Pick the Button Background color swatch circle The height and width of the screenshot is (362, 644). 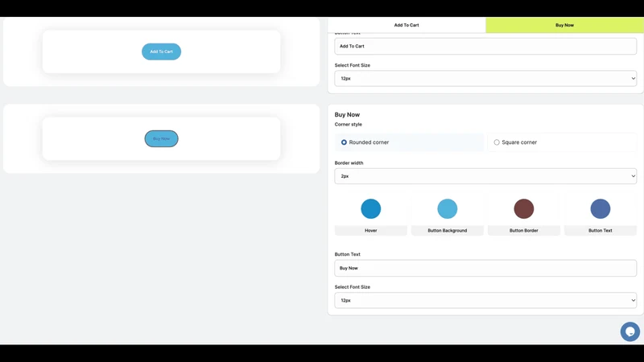click(448, 208)
